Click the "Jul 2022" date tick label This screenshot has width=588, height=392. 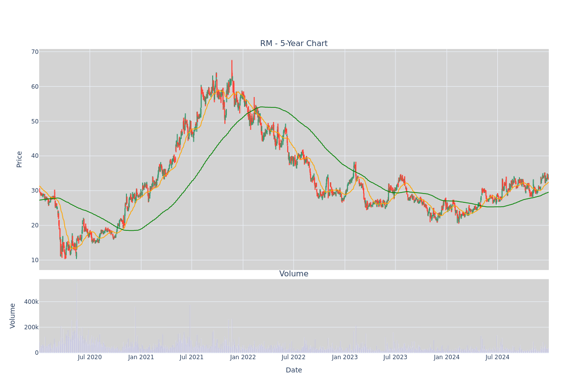coord(294,357)
